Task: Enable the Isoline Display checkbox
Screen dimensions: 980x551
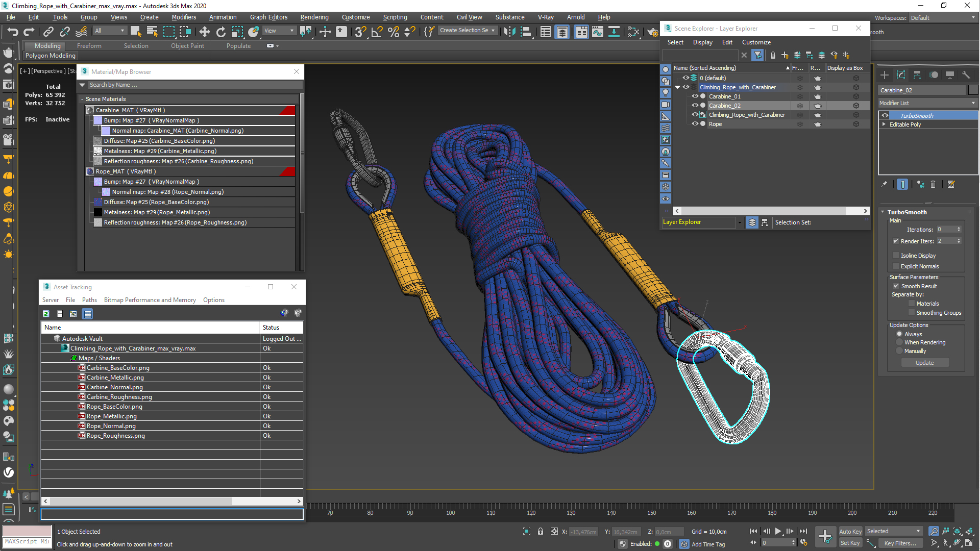Action: click(x=896, y=256)
